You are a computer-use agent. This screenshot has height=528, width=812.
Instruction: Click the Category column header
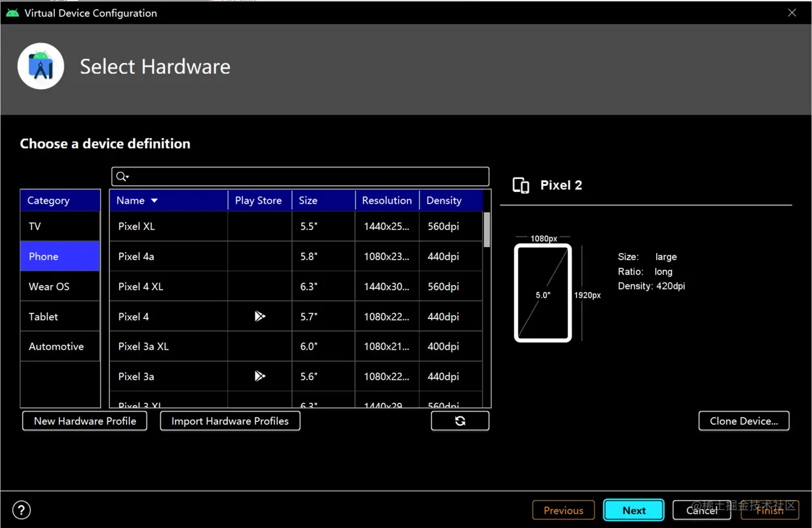point(60,200)
